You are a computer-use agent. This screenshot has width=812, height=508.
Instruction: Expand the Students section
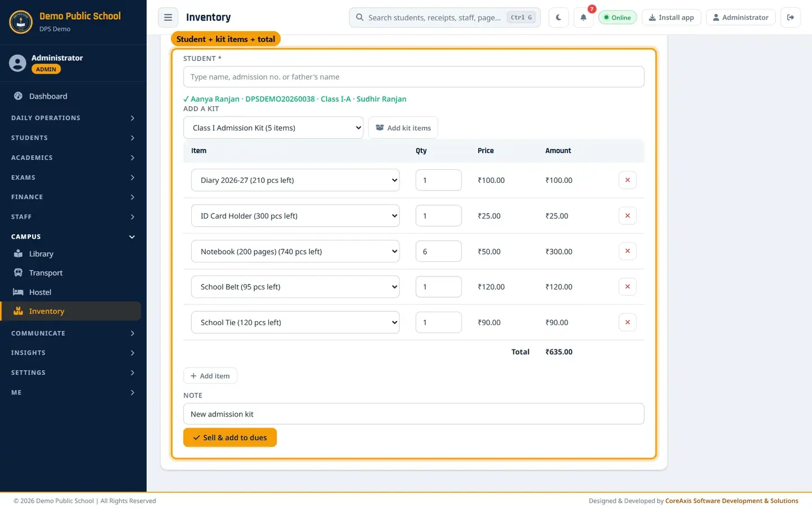[73, 138]
